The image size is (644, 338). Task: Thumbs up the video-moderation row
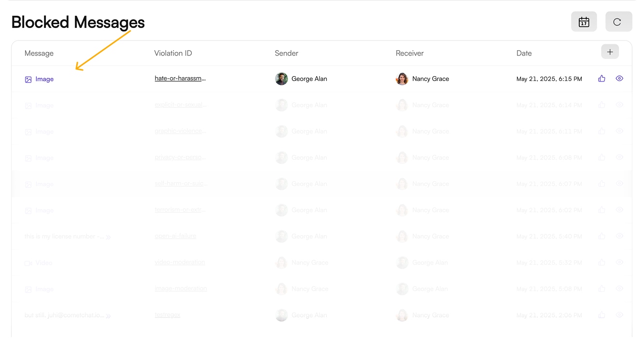pyautogui.click(x=602, y=262)
